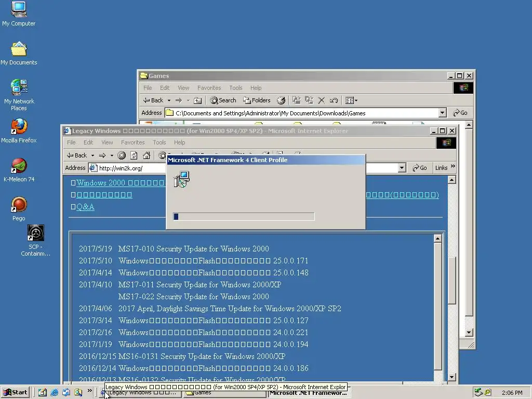Click Undo icon in Games window toolbar

[334, 100]
